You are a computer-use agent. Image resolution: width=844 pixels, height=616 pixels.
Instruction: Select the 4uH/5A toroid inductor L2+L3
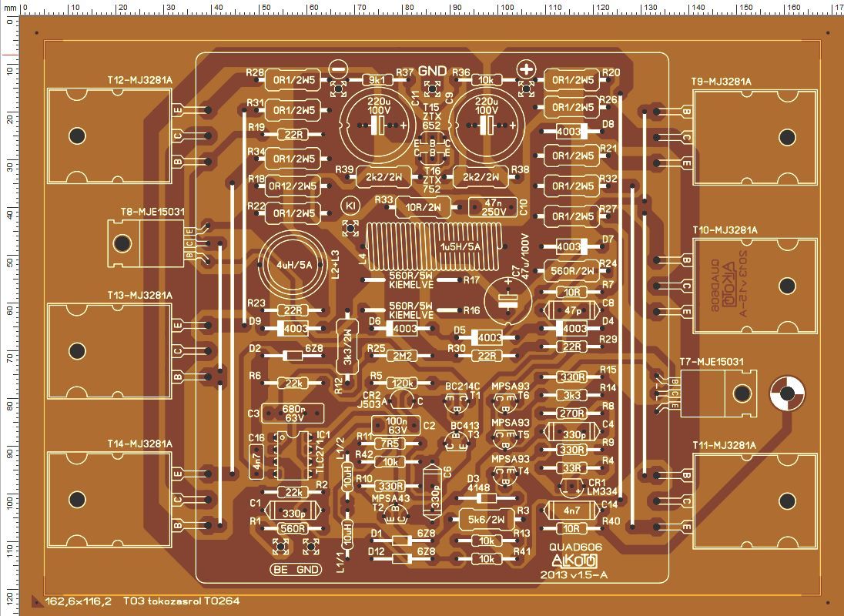coord(293,265)
